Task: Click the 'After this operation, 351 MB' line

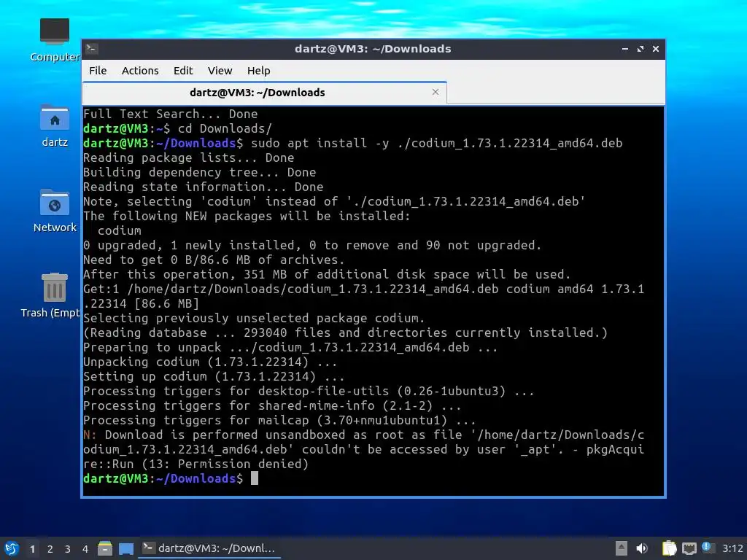Action: [327, 274]
